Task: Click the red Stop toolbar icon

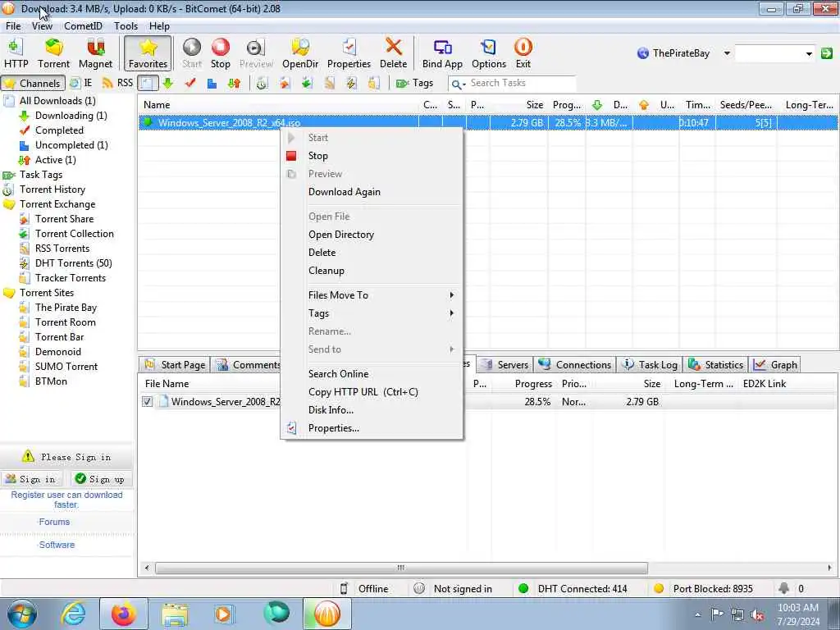Action: click(x=220, y=53)
